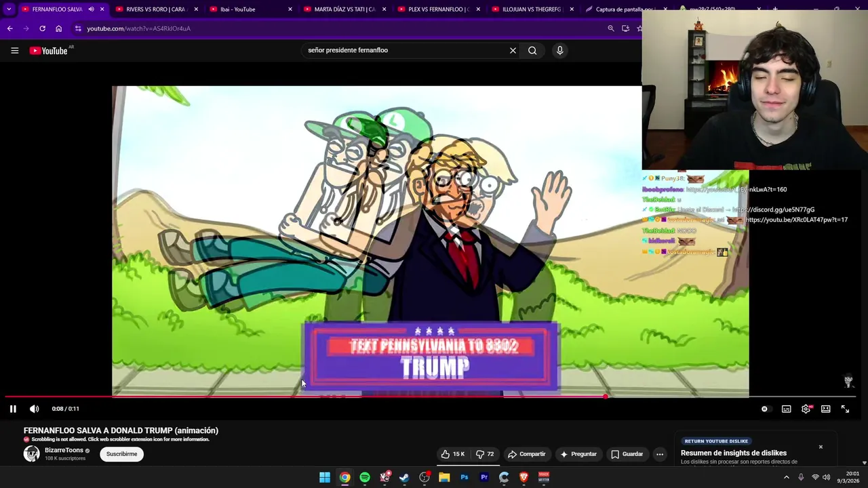The height and width of the screenshot is (488, 868).
Task: Like the video with 15 K likes
Action: point(452,454)
